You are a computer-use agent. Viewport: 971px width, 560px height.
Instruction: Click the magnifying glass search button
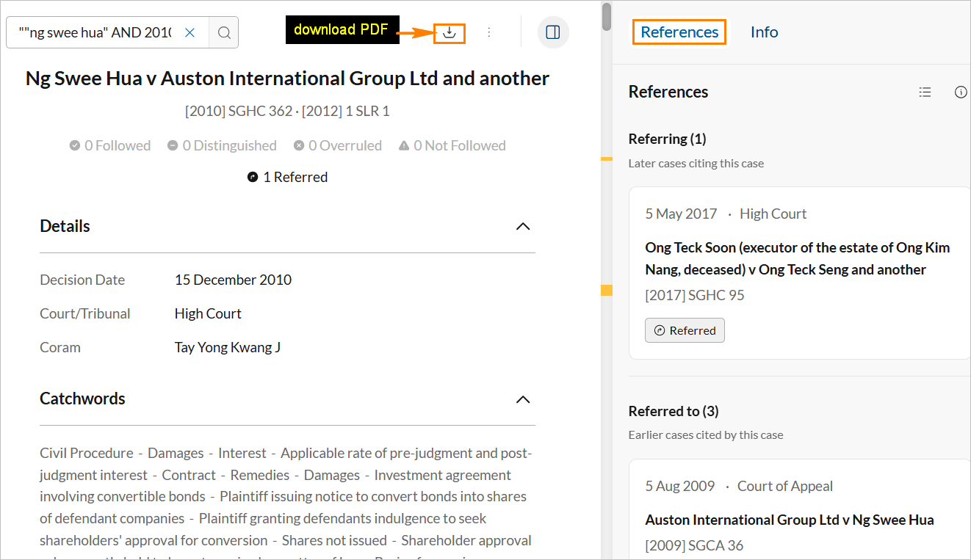pos(224,32)
